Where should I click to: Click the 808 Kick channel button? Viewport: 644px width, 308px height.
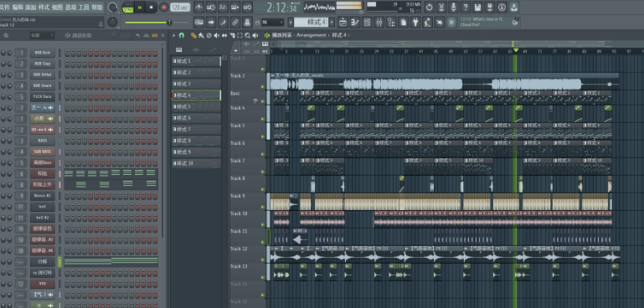(x=43, y=53)
